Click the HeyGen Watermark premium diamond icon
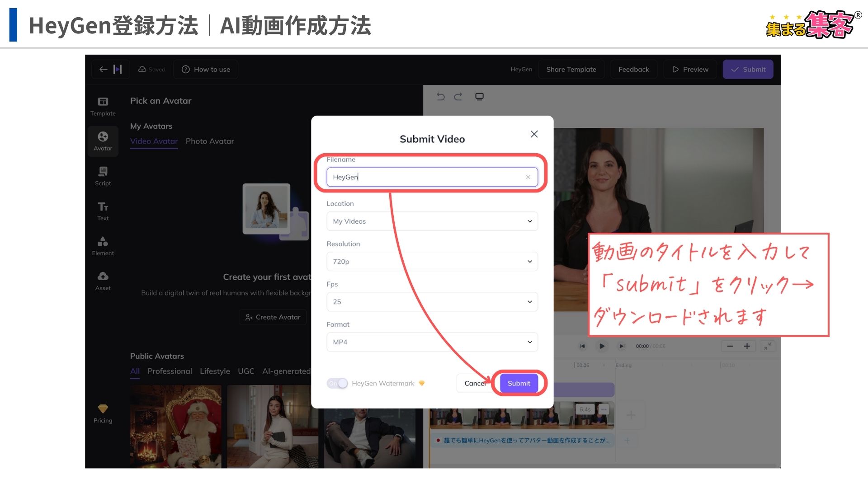The height and width of the screenshot is (488, 868). 422,383
